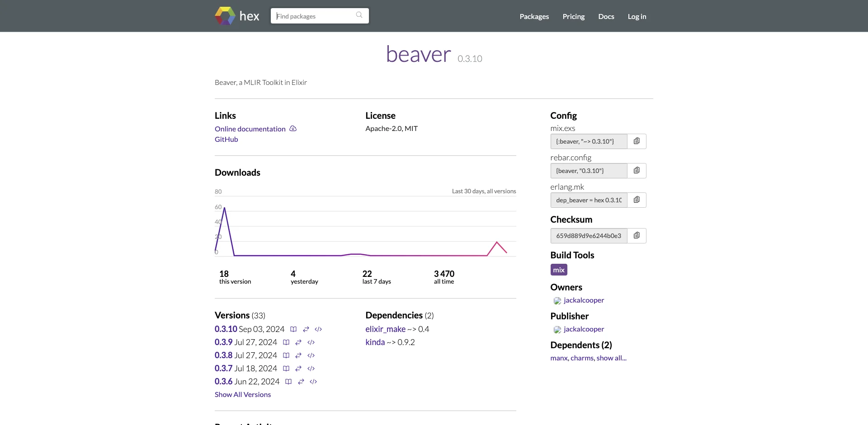The image size is (868, 425).
Task: Click the search magnifier icon
Action: 359,15
